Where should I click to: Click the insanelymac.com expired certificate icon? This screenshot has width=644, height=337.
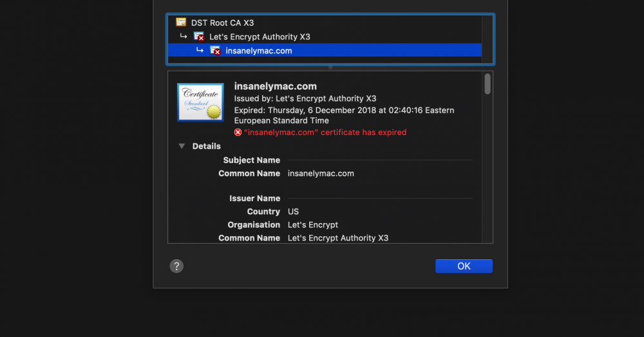tap(215, 51)
